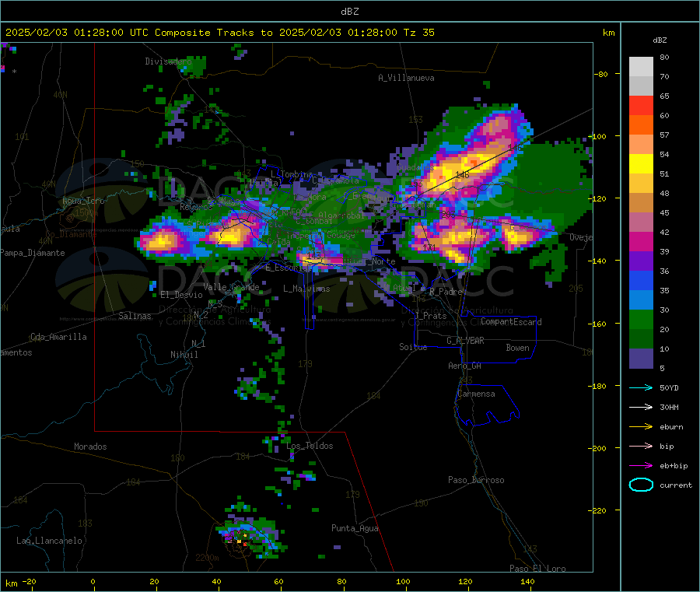Click the 'Los_Toldos' map label

pos(310,446)
